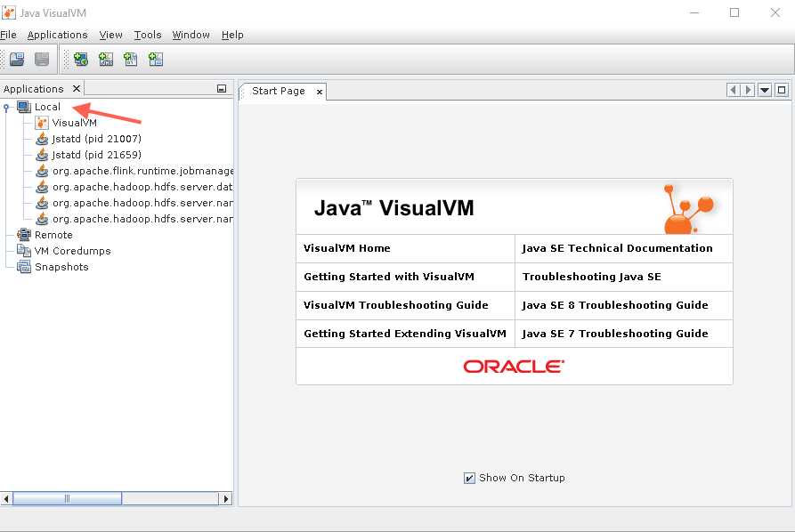Close the Start Page tab
This screenshot has width=795, height=532.
[320, 92]
